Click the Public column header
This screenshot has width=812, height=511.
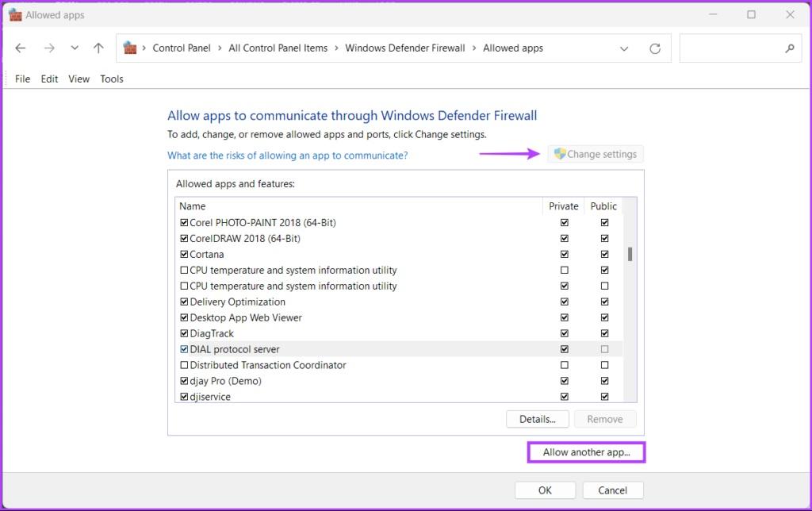pyautogui.click(x=603, y=206)
